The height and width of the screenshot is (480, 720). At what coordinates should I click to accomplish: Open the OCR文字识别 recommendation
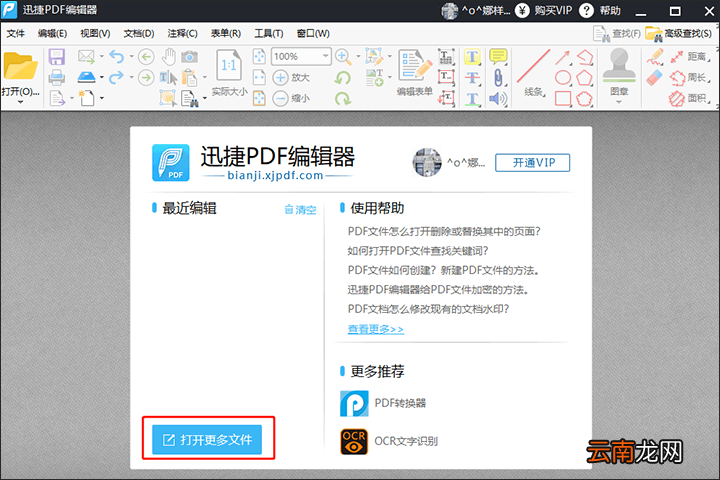pos(389,441)
